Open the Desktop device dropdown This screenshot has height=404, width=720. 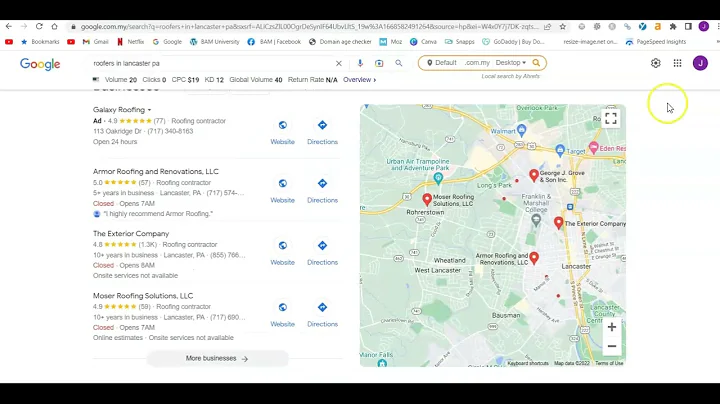[x=511, y=62]
